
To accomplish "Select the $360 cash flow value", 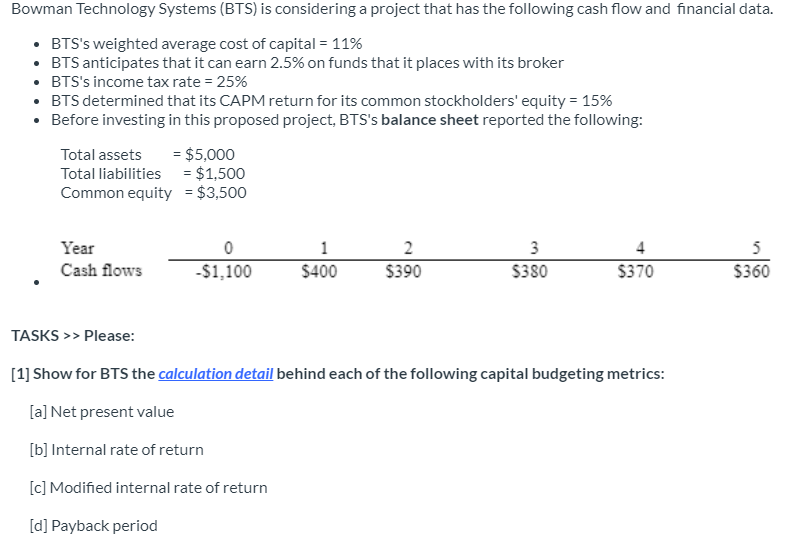I will click(751, 272).
